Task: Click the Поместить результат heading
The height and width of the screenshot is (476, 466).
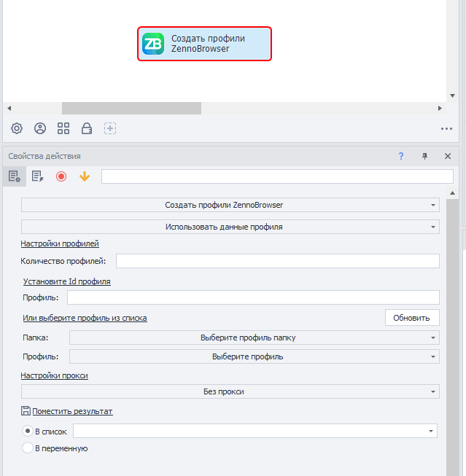Action: tap(72, 411)
